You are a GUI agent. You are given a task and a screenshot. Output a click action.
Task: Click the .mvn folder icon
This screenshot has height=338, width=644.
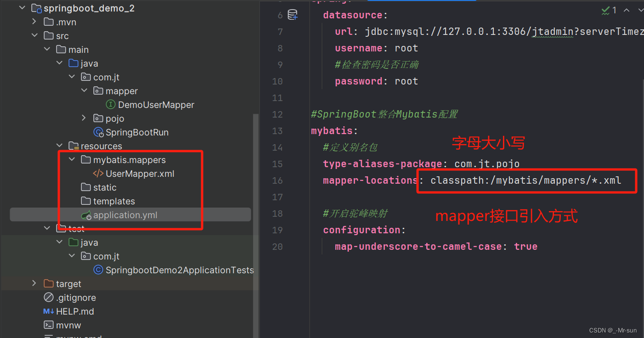(x=49, y=22)
